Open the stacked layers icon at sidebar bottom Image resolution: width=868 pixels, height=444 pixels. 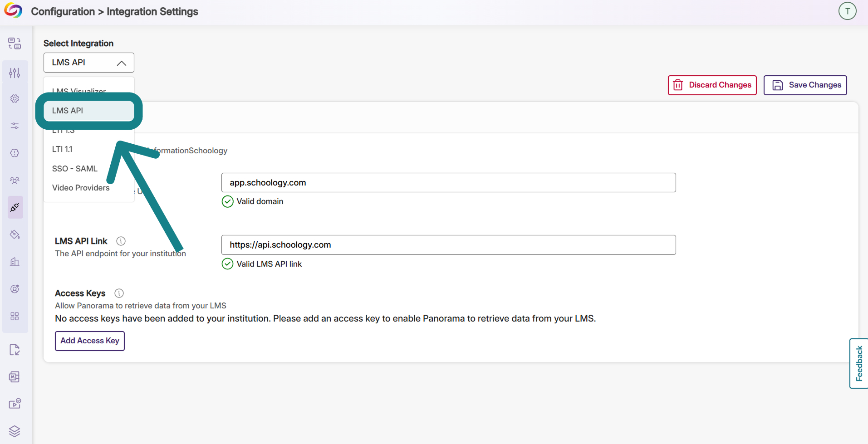click(x=15, y=431)
